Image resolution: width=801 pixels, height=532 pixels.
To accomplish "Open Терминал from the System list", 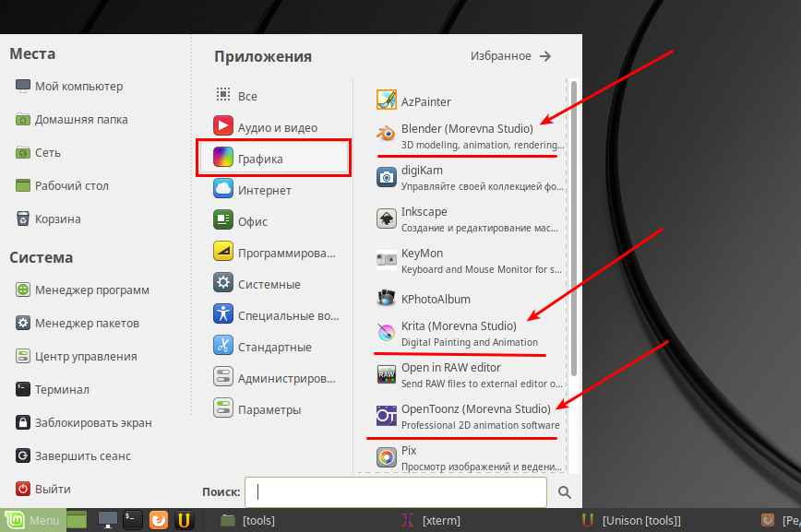I will click(x=52, y=389).
